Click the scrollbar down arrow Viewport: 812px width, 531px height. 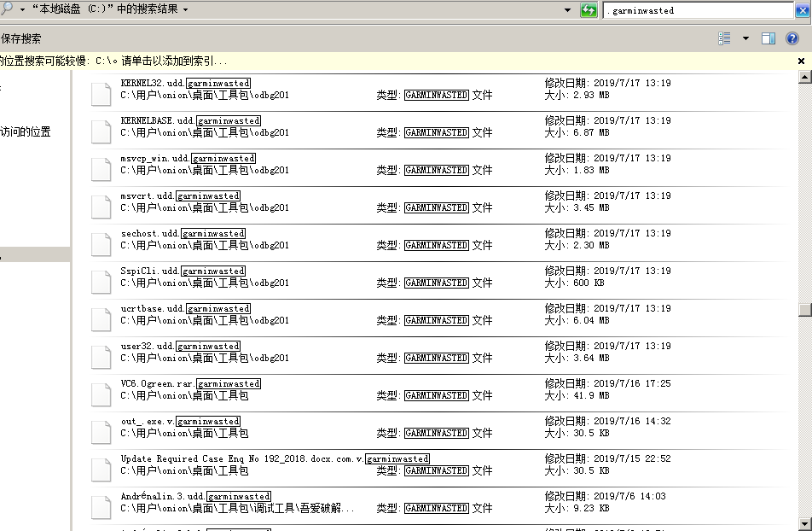point(805,523)
